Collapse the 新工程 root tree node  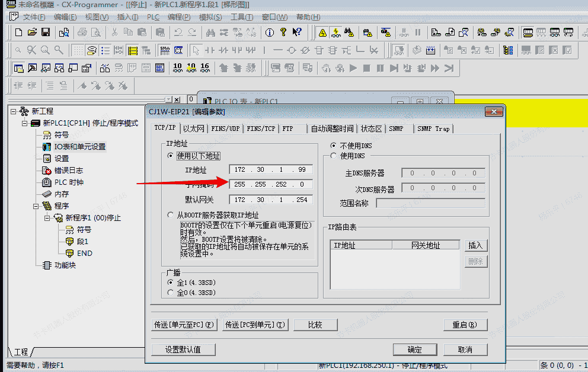(14, 111)
